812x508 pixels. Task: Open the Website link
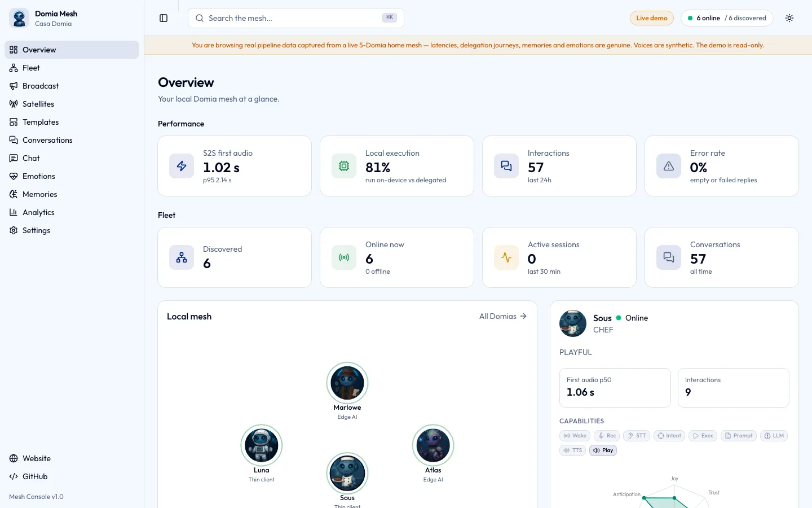pyautogui.click(x=72, y=458)
